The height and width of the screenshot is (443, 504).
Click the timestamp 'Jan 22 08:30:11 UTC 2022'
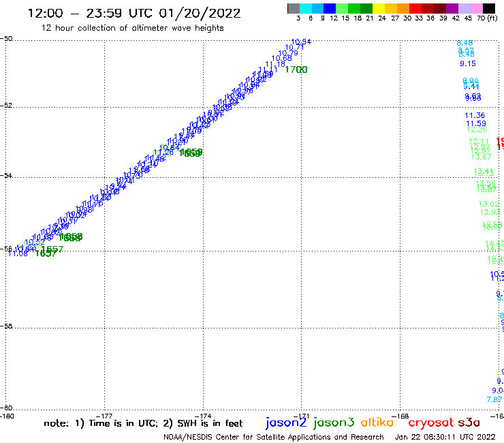pyautogui.click(x=445, y=437)
